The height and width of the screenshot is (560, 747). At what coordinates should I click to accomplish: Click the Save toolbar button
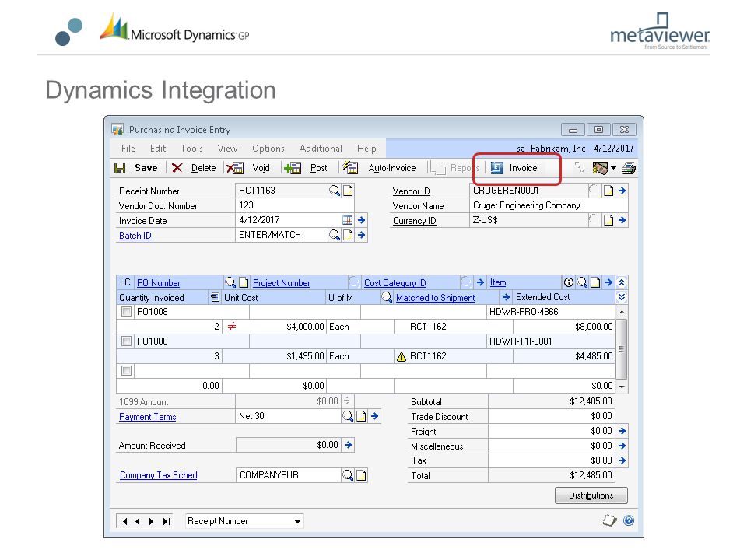pyautogui.click(x=136, y=168)
